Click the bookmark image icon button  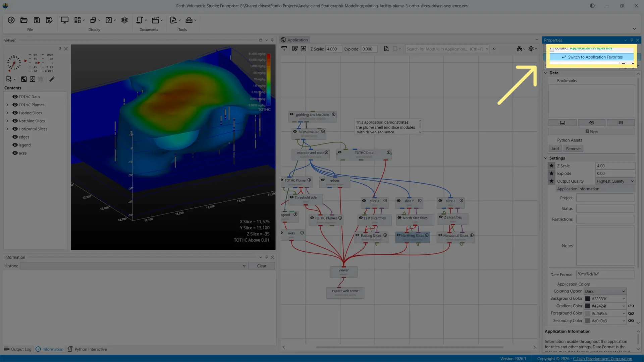click(x=562, y=123)
